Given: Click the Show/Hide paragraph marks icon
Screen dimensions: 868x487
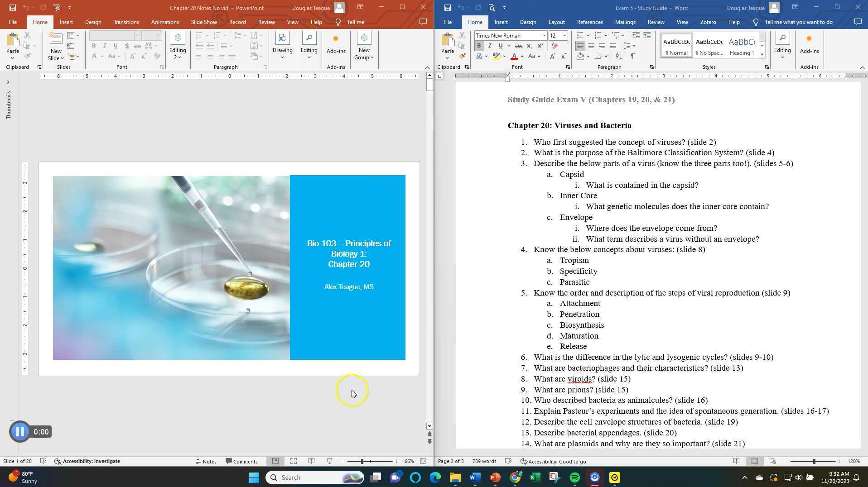Looking at the screenshot, I should coord(632,56).
